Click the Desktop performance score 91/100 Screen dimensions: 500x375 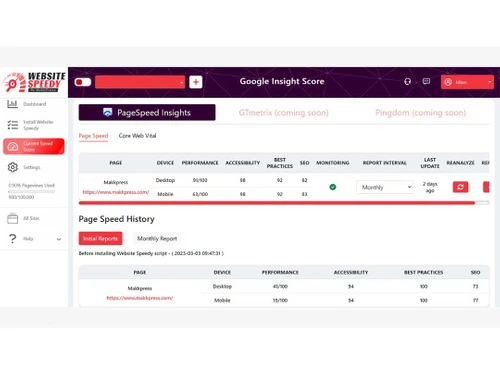[x=200, y=180]
